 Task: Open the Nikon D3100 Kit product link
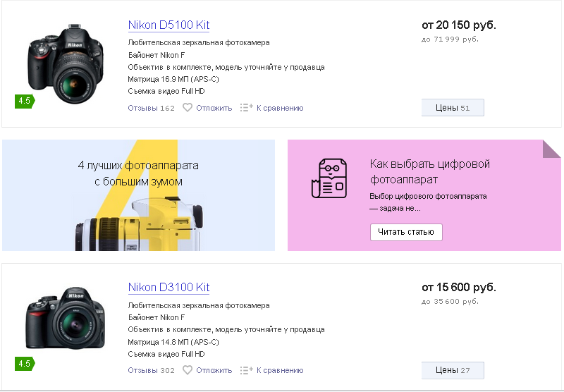click(x=168, y=287)
